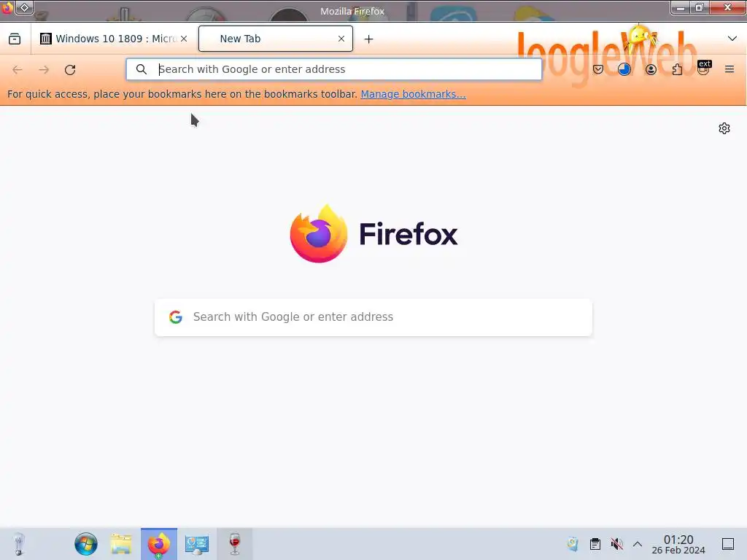Click the Firefox icon in title bar
The image size is (747, 560).
[7, 7]
